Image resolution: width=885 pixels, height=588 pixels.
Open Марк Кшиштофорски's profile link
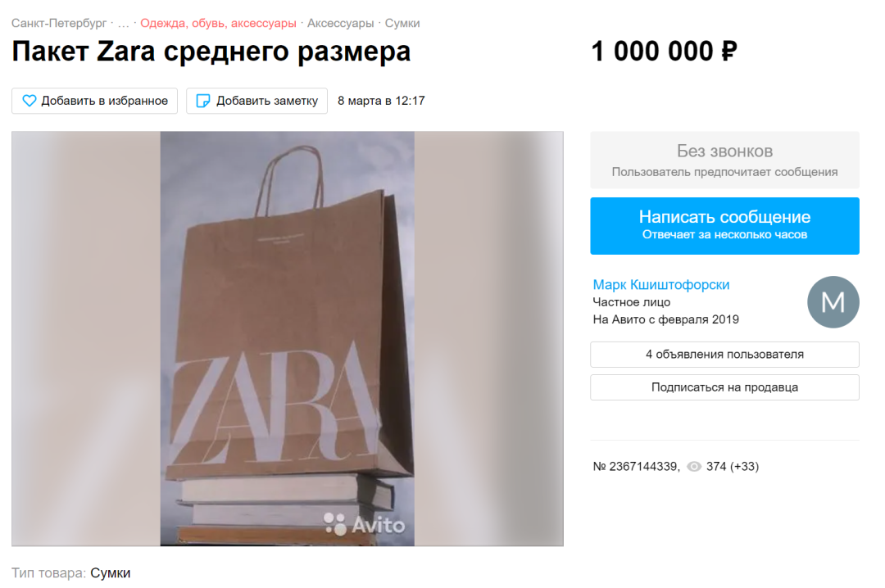click(x=661, y=284)
